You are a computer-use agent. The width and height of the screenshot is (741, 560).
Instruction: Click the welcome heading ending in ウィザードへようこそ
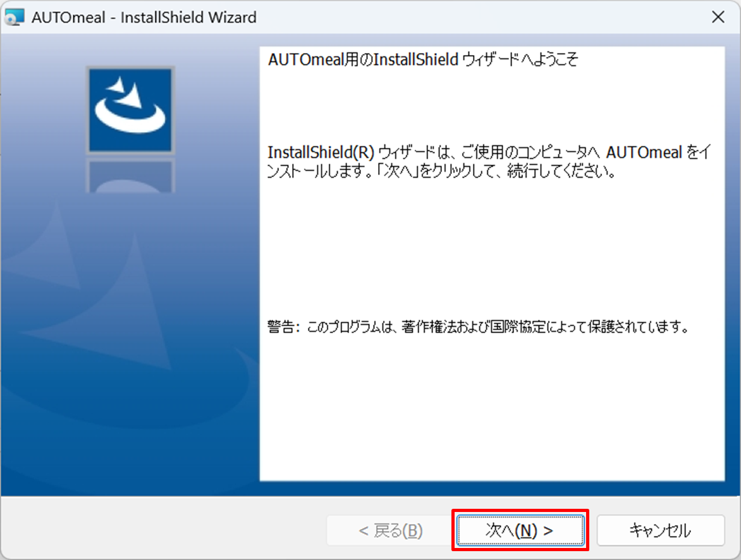[x=423, y=60]
